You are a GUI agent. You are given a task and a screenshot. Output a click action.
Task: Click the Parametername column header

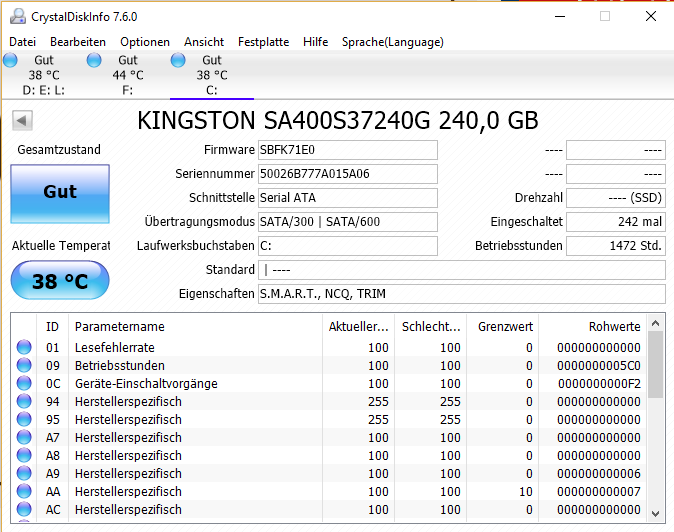click(x=120, y=327)
